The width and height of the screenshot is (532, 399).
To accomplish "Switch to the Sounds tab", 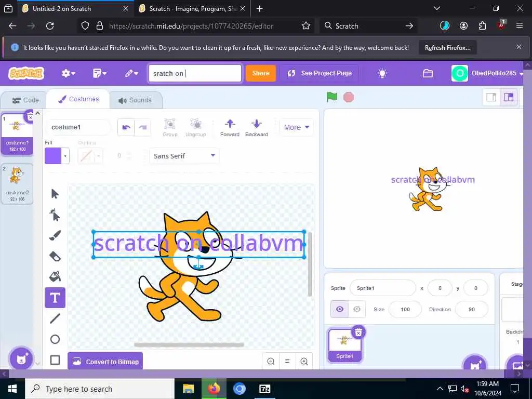I will (135, 100).
